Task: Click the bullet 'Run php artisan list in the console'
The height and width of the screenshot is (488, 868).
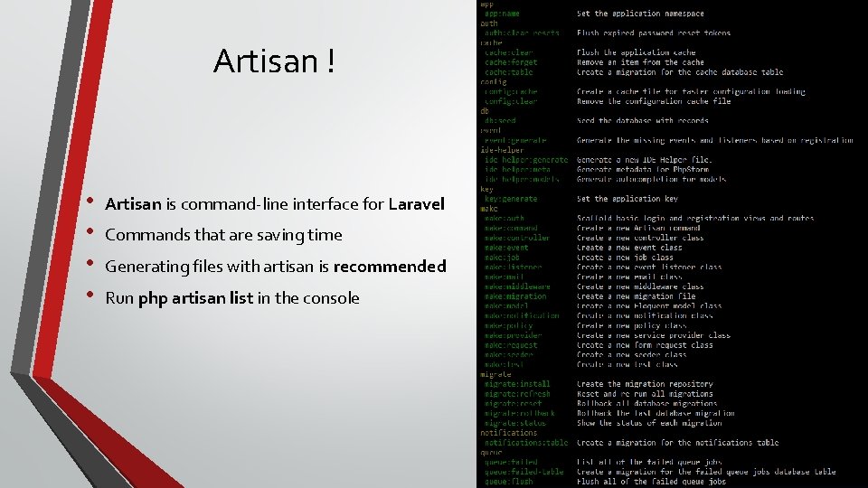Action: (232, 298)
